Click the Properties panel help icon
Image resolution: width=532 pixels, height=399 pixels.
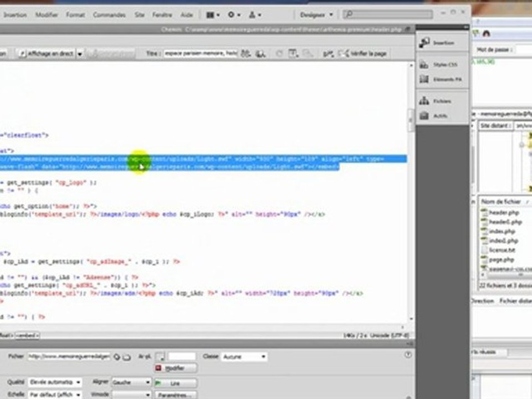click(x=408, y=355)
